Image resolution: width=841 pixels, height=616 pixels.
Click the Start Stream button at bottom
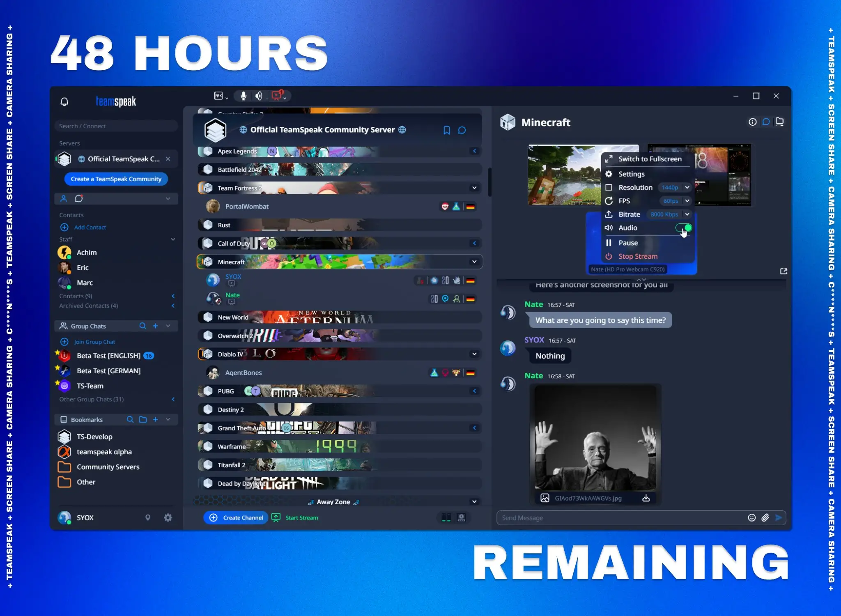pos(296,517)
